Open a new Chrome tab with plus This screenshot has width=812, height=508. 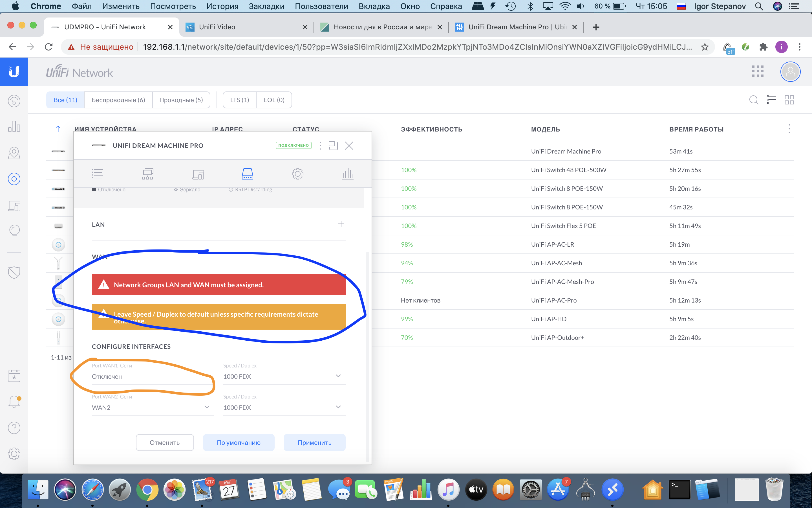596,27
